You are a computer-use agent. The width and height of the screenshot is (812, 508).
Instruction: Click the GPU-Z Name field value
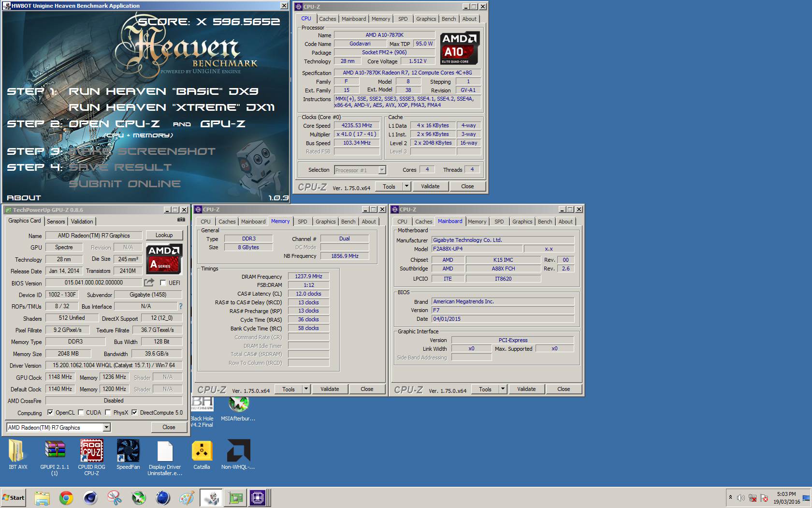tap(94, 236)
